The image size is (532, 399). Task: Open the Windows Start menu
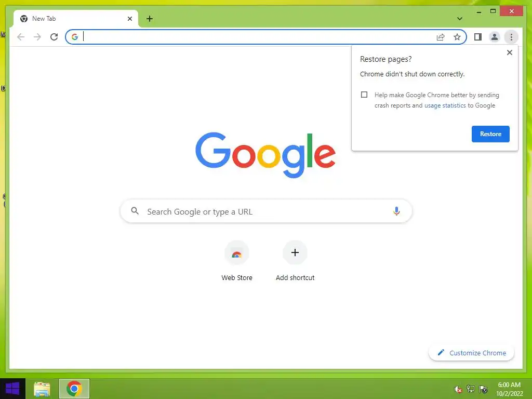[x=12, y=389]
